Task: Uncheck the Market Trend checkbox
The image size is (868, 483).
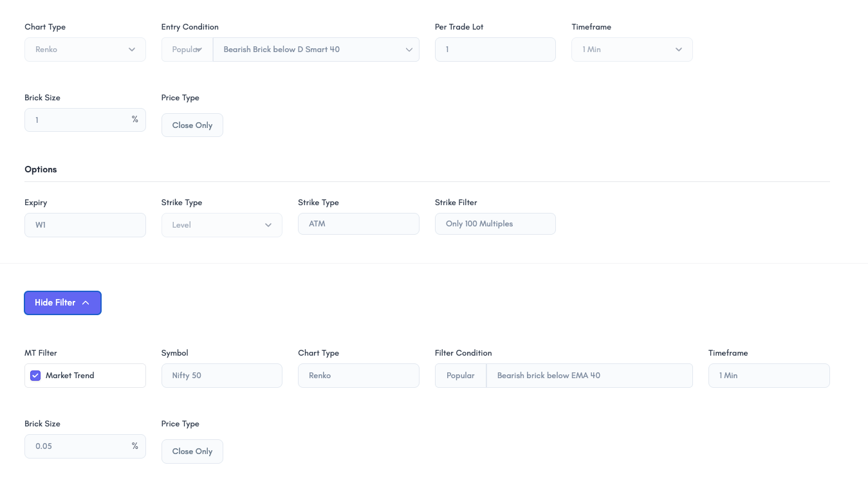Action: (x=36, y=376)
